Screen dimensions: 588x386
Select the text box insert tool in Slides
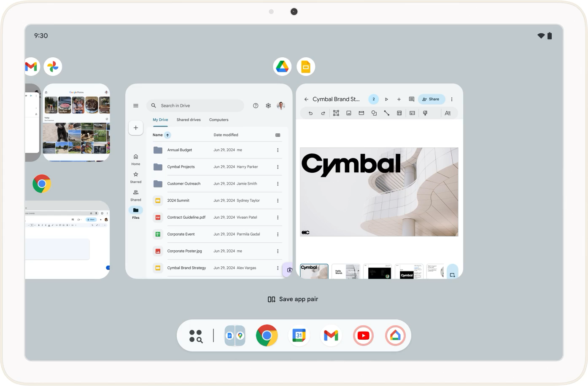[336, 113]
